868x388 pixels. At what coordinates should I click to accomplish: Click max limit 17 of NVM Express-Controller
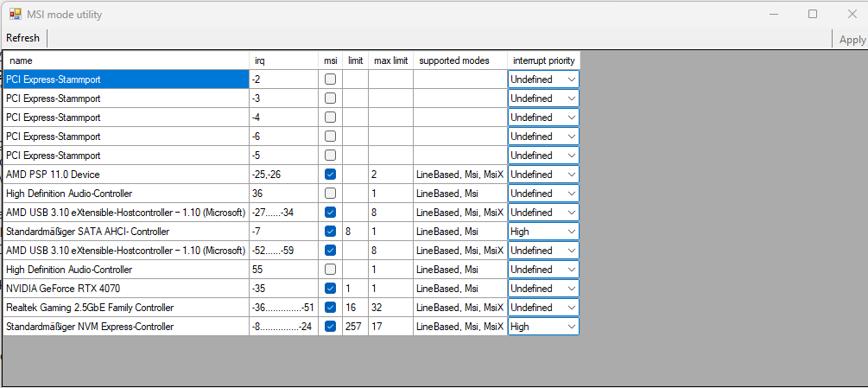391,327
